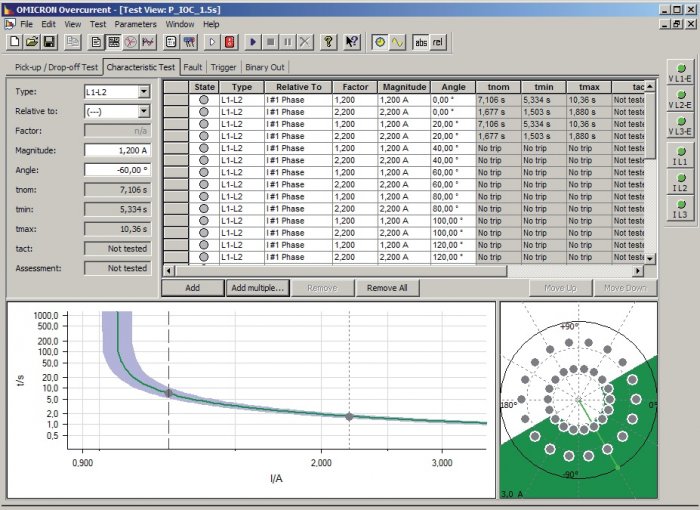Viewport: 700px width, 510px height.
Task: Open the Window menu
Action: coord(180,24)
